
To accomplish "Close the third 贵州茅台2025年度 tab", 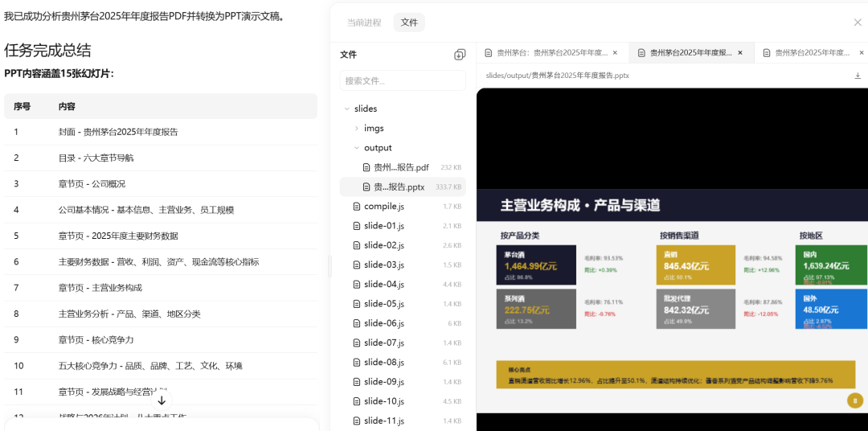I will 862,52.
